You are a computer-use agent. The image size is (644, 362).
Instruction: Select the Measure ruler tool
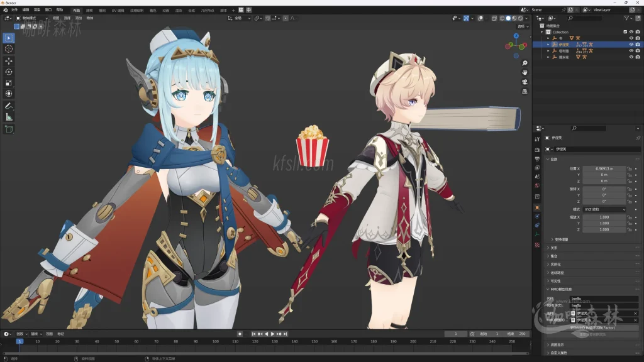pyautogui.click(x=9, y=117)
